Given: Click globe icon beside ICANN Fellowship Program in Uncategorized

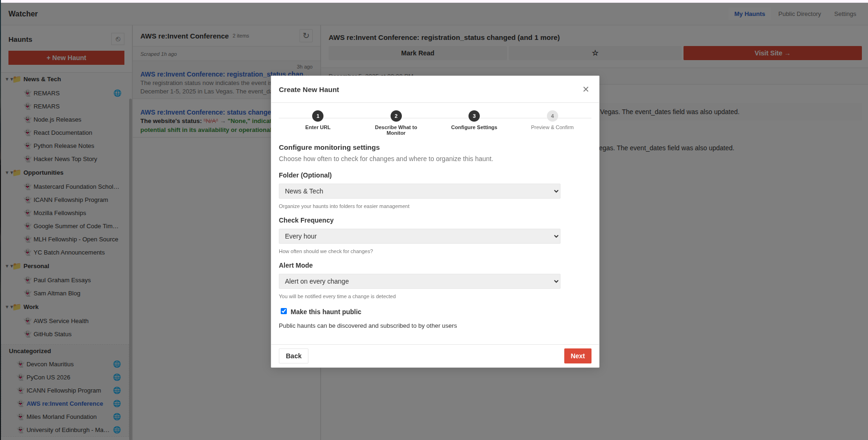Looking at the screenshot, I should click(x=117, y=390).
